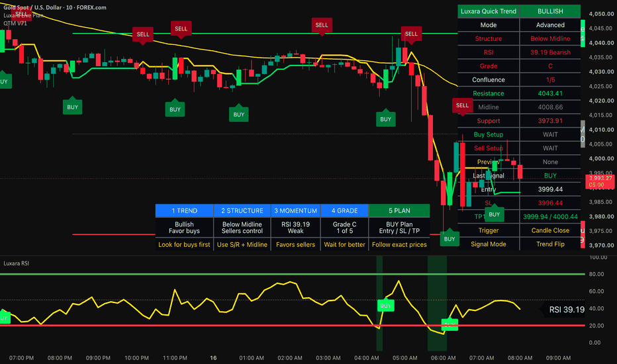Click the 09:00 AM time axis label
The image size is (617, 364).
point(558,357)
